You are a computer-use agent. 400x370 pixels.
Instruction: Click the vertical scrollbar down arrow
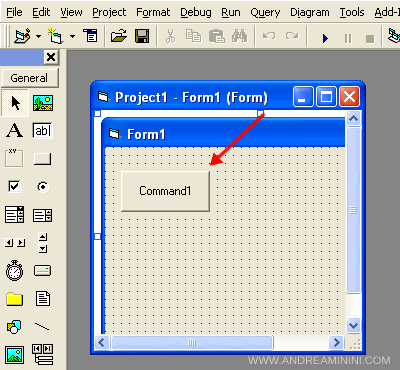pyautogui.click(x=353, y=325)
